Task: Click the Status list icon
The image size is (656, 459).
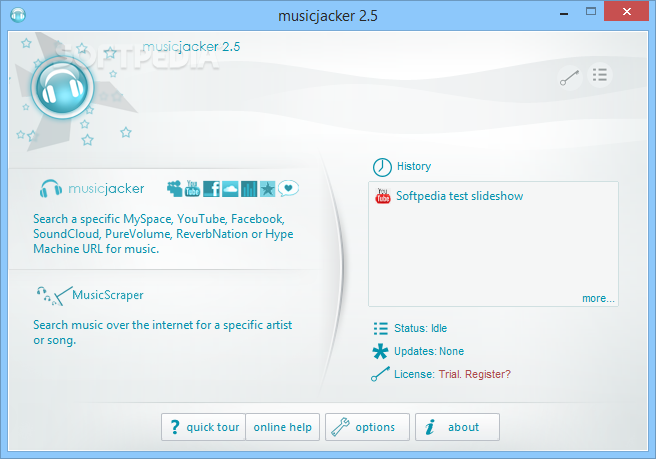Action: (381, 328)
